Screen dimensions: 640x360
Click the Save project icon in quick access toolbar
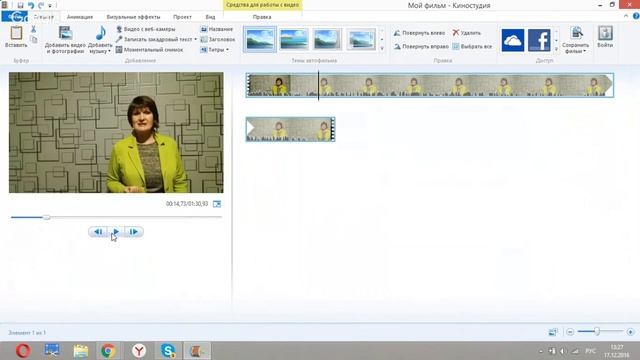coord(20,5)
